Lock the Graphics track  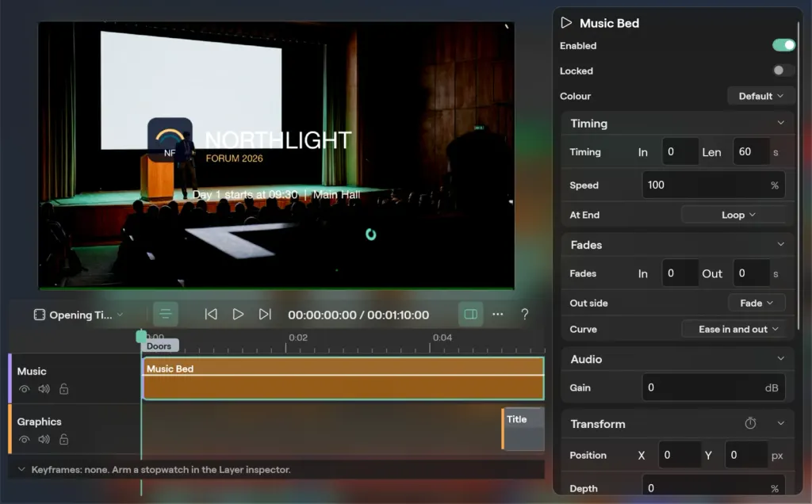[63, 439]
